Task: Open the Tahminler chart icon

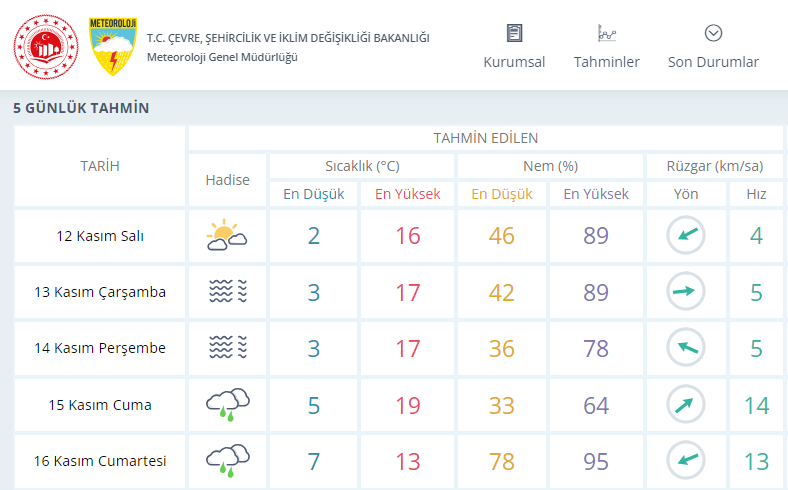Action: coord(607,33)
